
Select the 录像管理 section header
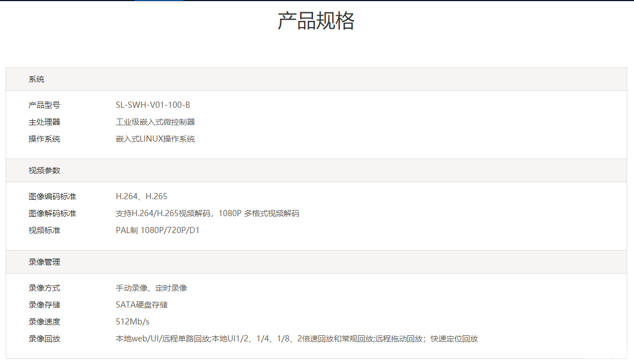click(44, 262)
